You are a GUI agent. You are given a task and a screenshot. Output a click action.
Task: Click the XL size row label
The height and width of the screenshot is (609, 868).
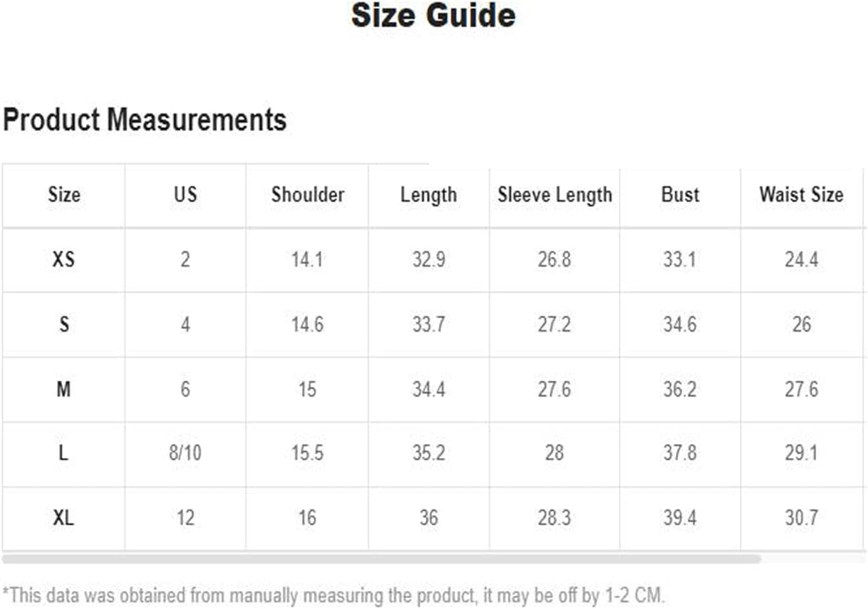click(x=63, y=518)
